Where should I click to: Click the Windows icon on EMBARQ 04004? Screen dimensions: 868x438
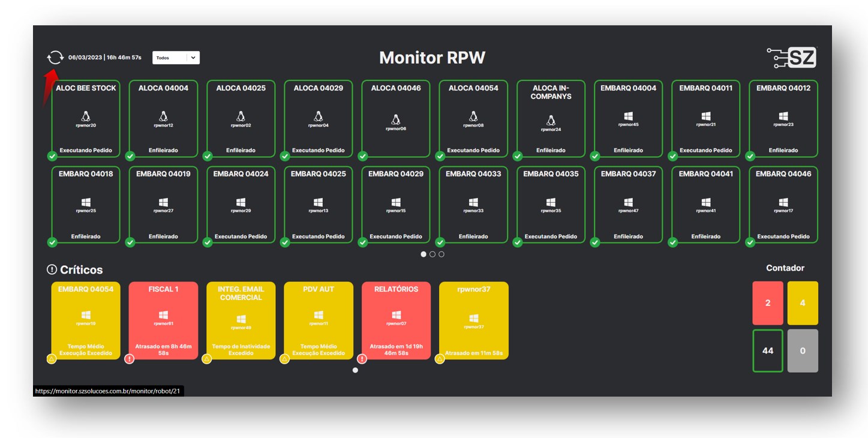pyautogui.click(x=628, y=116)
